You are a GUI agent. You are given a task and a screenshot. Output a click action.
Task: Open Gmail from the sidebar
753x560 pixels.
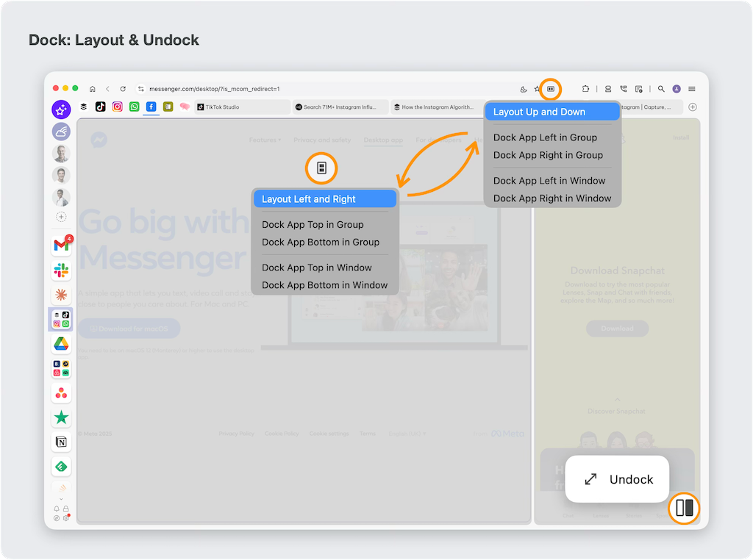click(x=61, y=245)
